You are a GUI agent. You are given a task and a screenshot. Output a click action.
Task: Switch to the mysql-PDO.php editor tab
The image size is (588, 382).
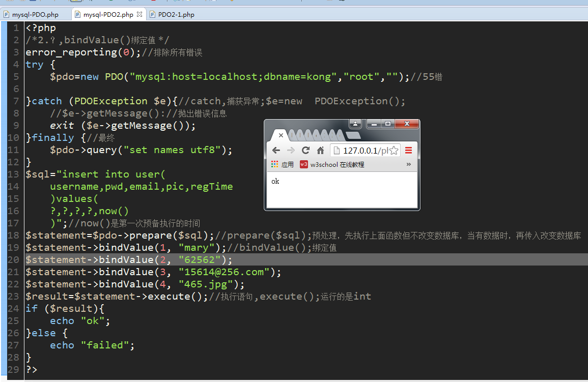(x=31, y=15)
